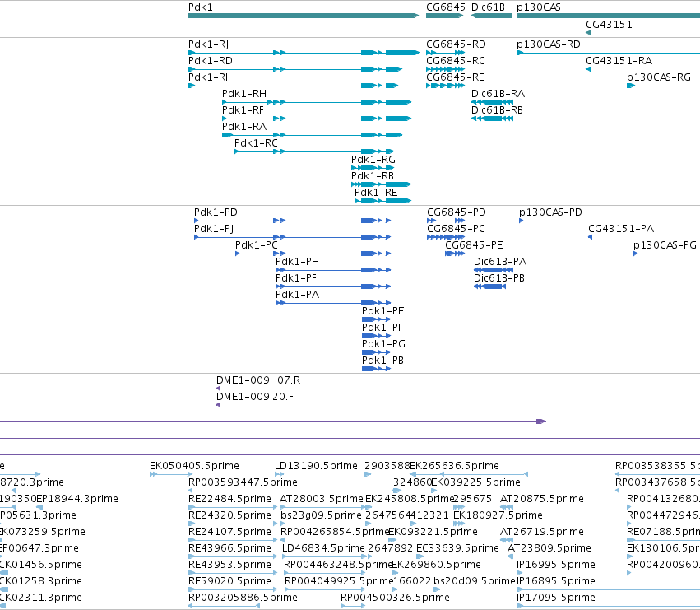Click the Dic61B gene label
Viewport: 700px width, 610px height.
click(x=488, y=7)
